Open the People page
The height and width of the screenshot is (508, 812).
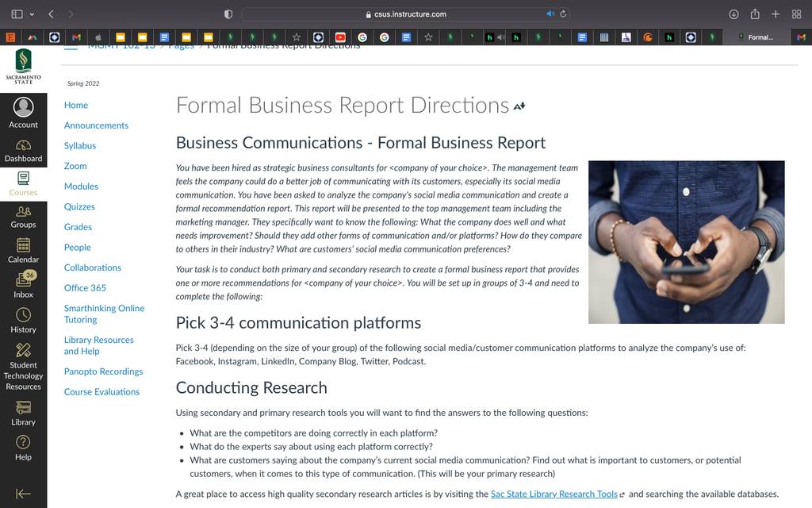click(78, 248)
